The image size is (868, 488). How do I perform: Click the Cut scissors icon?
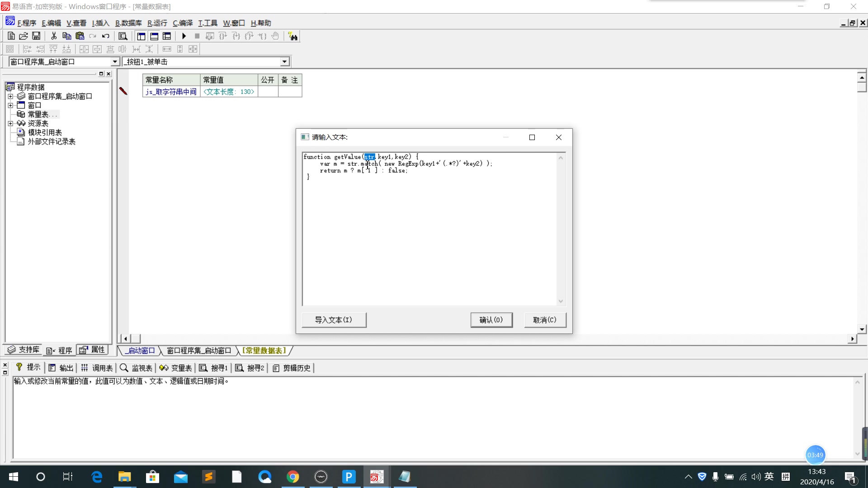54,36
